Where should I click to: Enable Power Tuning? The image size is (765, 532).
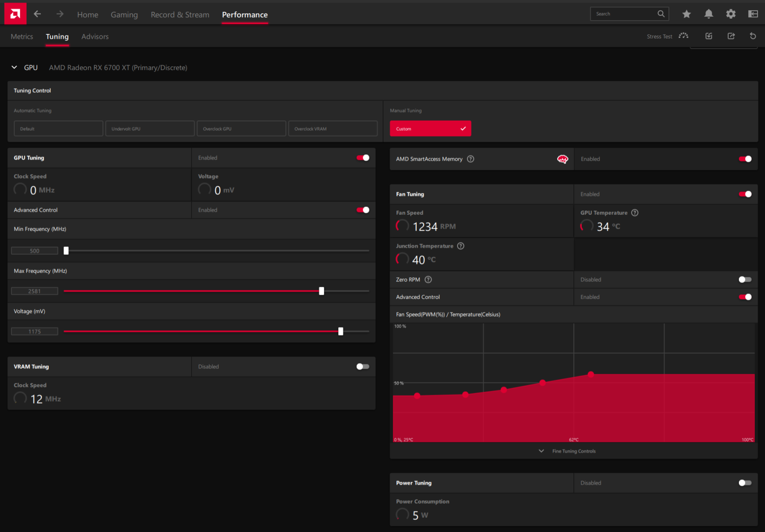tap(745, 483)
